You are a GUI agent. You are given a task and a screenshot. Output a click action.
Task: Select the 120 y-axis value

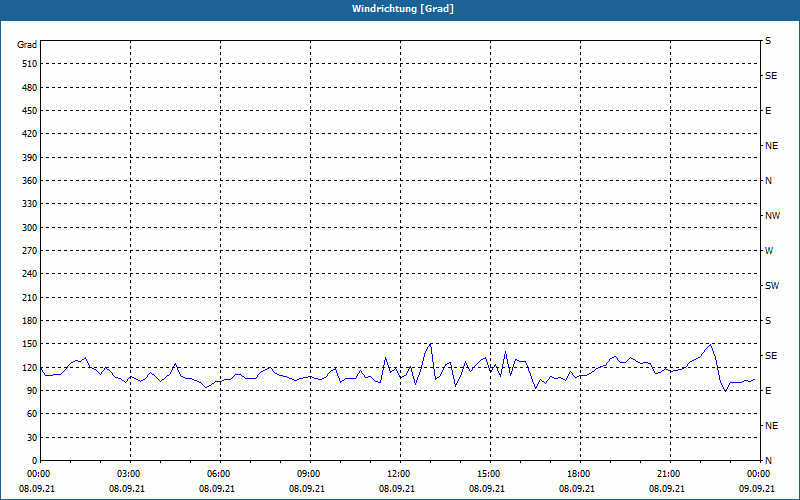pos(30,368)
